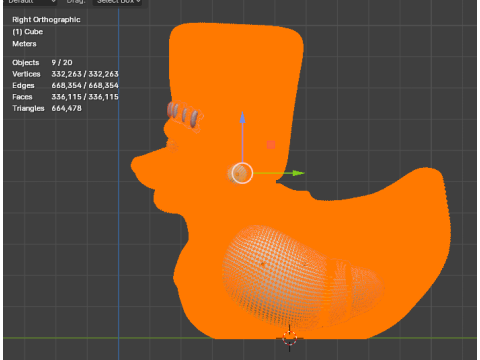The image size is (480, 360).
Task: Open the Select Box drag dropdown
Action: 117,2
